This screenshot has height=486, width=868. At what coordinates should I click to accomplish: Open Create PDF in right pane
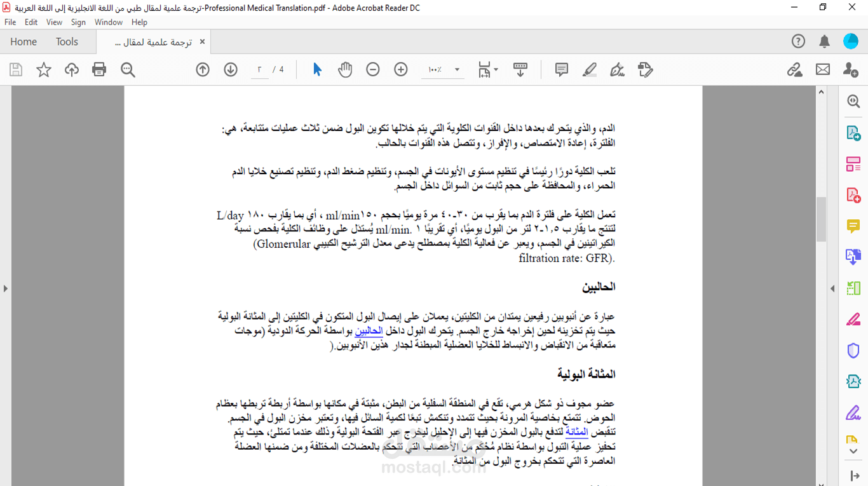click(853, 195)
